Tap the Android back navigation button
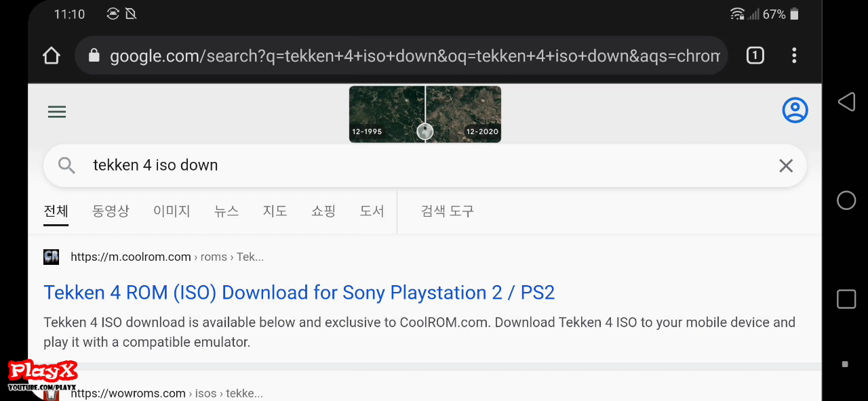This screenshot has height=401, width=868. click(x=846, y=102)
